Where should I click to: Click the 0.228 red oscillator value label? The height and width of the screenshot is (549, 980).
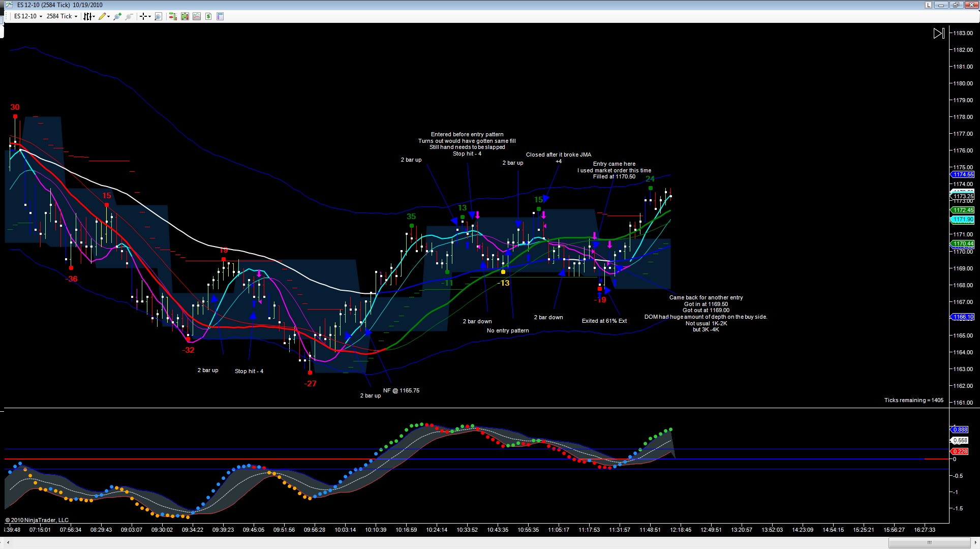tap(960, 451)
